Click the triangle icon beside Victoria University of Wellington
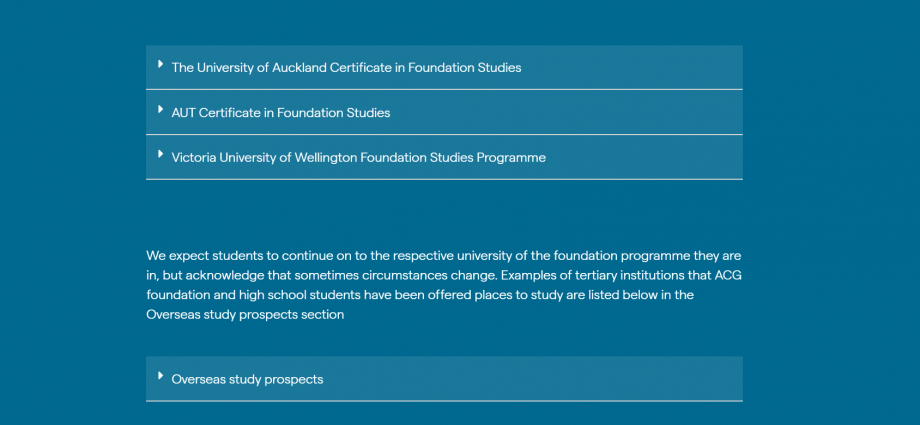This screenshot has height=425, width=920. (161, 154)
